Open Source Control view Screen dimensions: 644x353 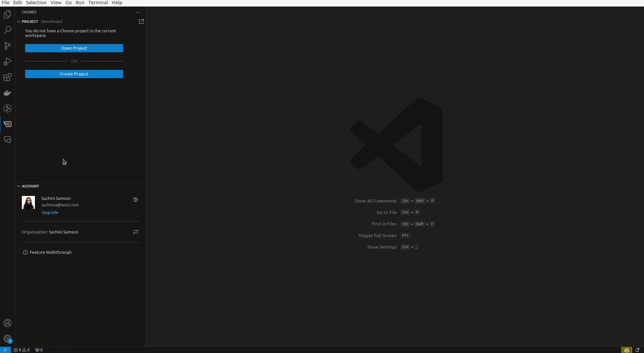[x=7, y=46]
